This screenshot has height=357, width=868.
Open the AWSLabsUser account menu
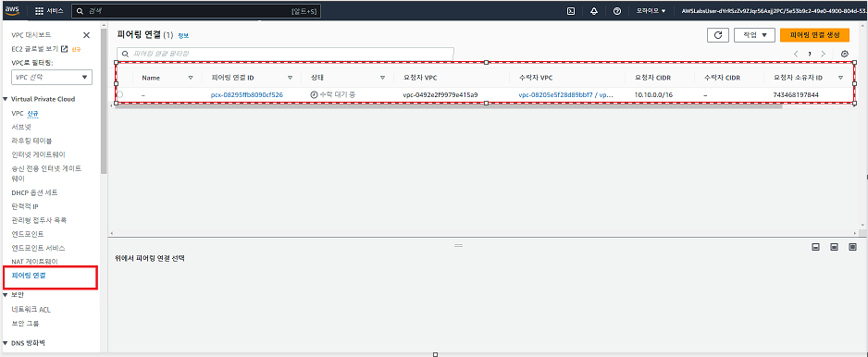click(x=774, y=11)
